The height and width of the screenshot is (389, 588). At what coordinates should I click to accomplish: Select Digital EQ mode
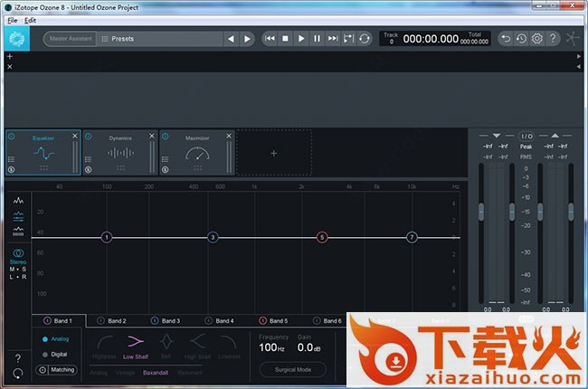point(55,354)
